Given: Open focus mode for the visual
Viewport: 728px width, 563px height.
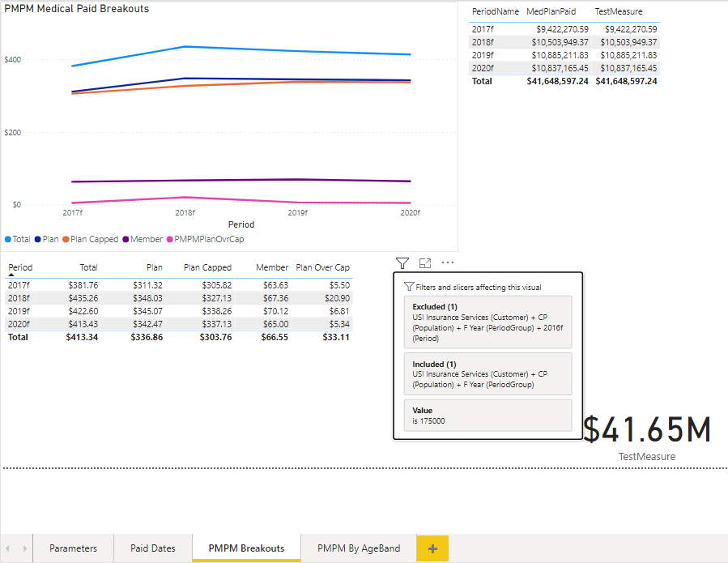Looking at the screenshot, I should (x=425, y=263).
